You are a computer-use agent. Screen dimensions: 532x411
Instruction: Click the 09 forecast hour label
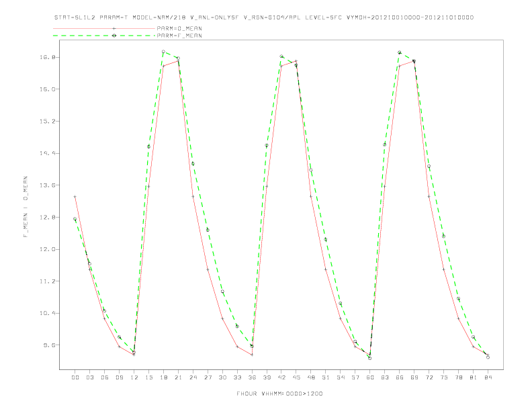tap(119, 377)
